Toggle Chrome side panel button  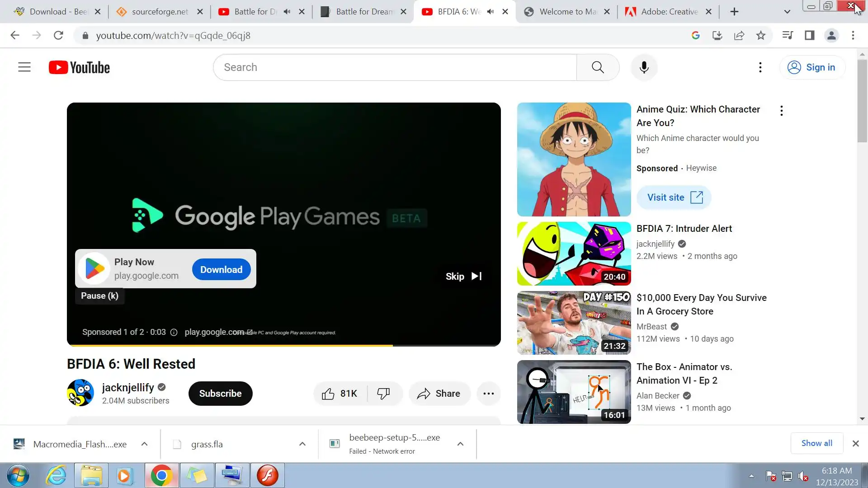tap(809, 35)
